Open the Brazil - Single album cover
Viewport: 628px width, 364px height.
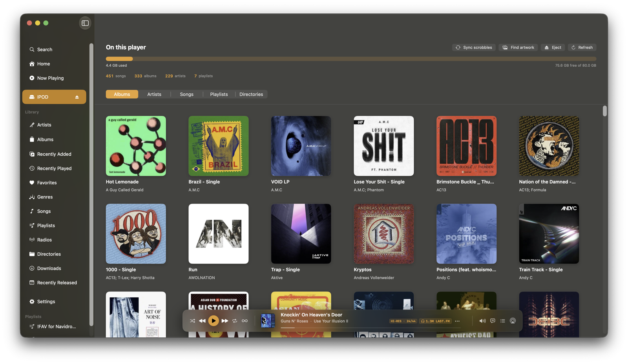[x=219, y=146]
